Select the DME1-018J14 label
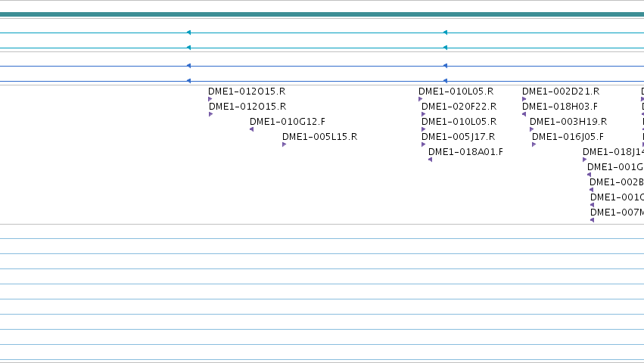This screenshot has width=644, height=363. click(613, 152)
